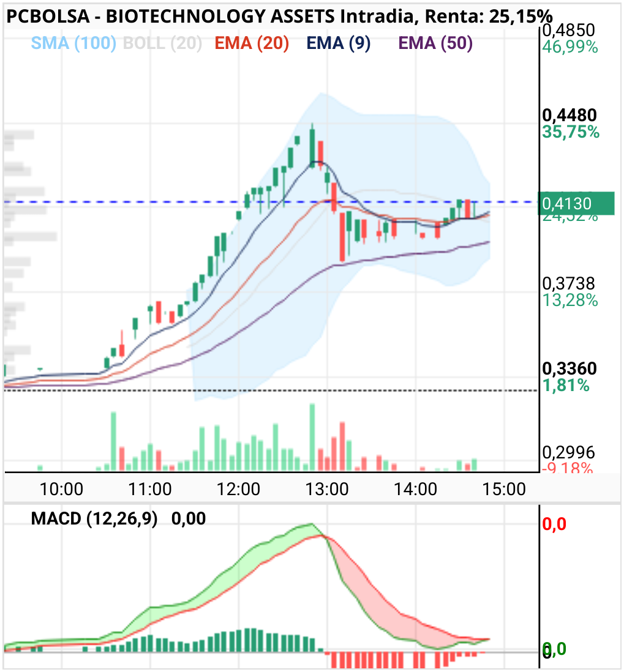624x672 pixels.
Task: Click the 14:00 time axis label
Action: pyautogui.click(x=416, y=489)
